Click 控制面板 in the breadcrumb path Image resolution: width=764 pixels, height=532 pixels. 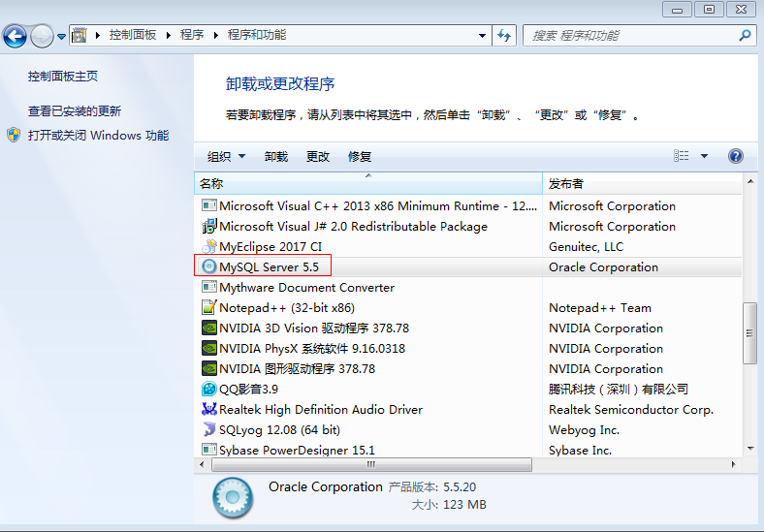[133, 35]
